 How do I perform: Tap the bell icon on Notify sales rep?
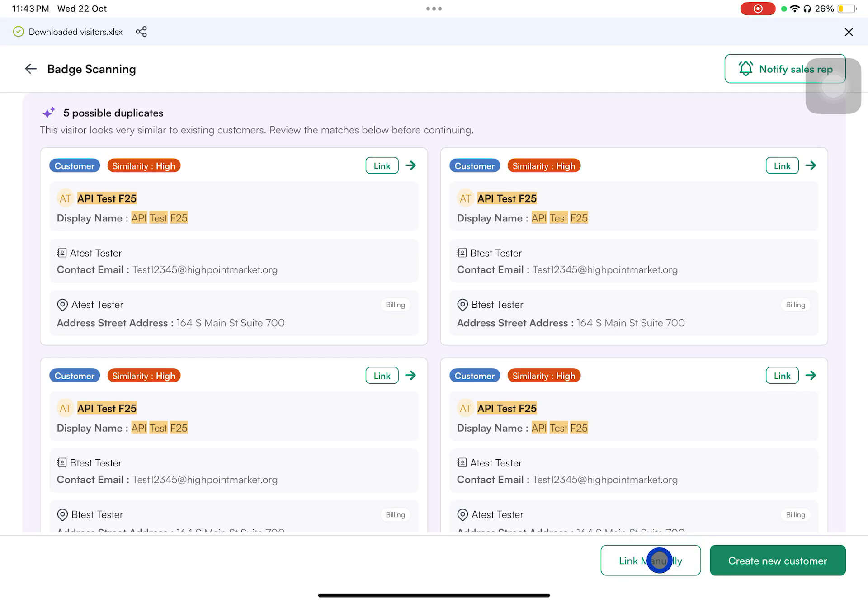pos(746,69)
